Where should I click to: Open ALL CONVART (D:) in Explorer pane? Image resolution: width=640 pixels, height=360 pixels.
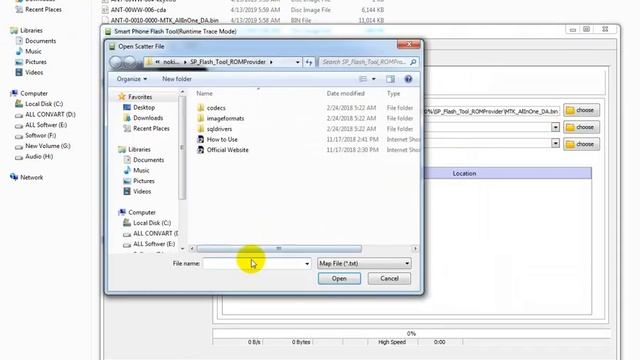coord(50,115)
